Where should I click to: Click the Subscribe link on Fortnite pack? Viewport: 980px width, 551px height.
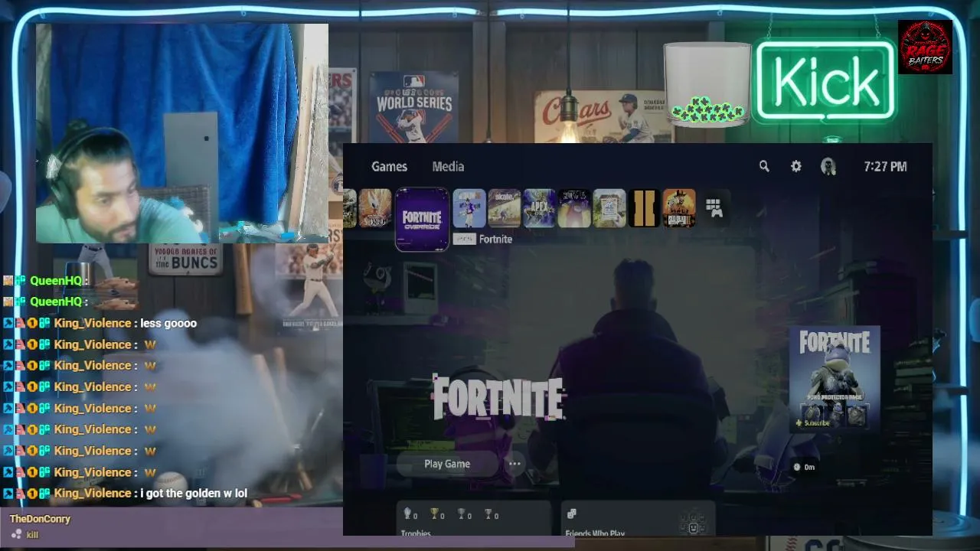pos(813,423)
